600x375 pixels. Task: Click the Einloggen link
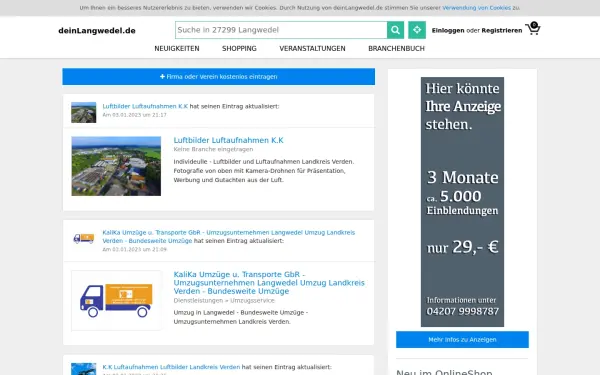coord(448,30)
